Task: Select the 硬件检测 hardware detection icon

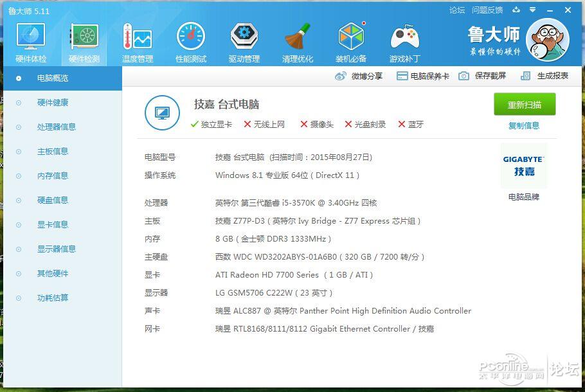Action: pyautogui.click(x=84, y=42)
